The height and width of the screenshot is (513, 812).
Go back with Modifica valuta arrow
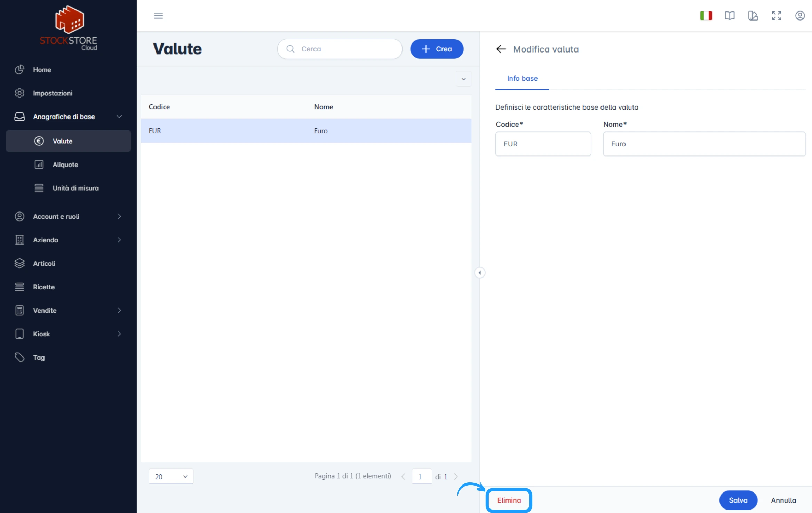coord(501,49)
